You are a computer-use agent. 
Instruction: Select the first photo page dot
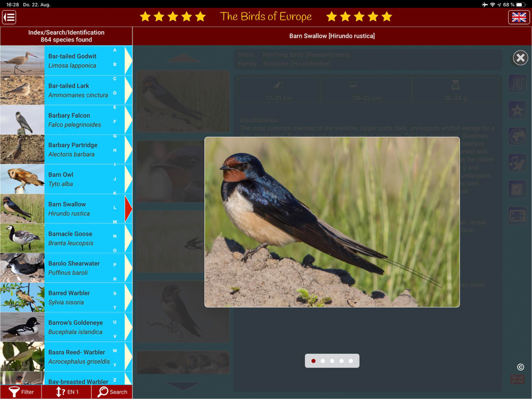[x=313, y=361]
